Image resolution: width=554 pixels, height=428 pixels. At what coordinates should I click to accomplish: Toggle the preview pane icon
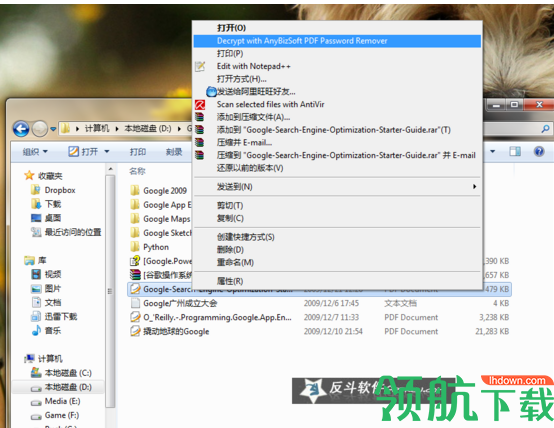click(515, 152)
